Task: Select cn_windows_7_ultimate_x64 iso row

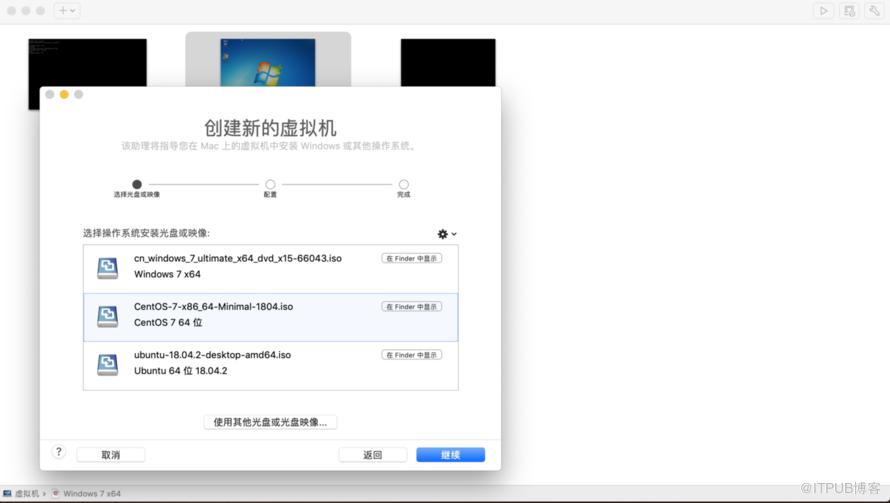Action: [271, 269]
